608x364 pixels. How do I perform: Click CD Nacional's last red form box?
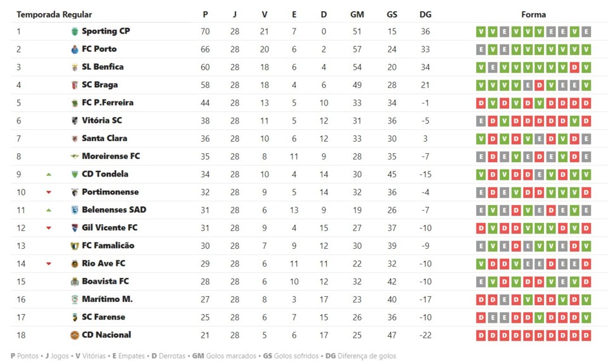(x=586, y=335)
